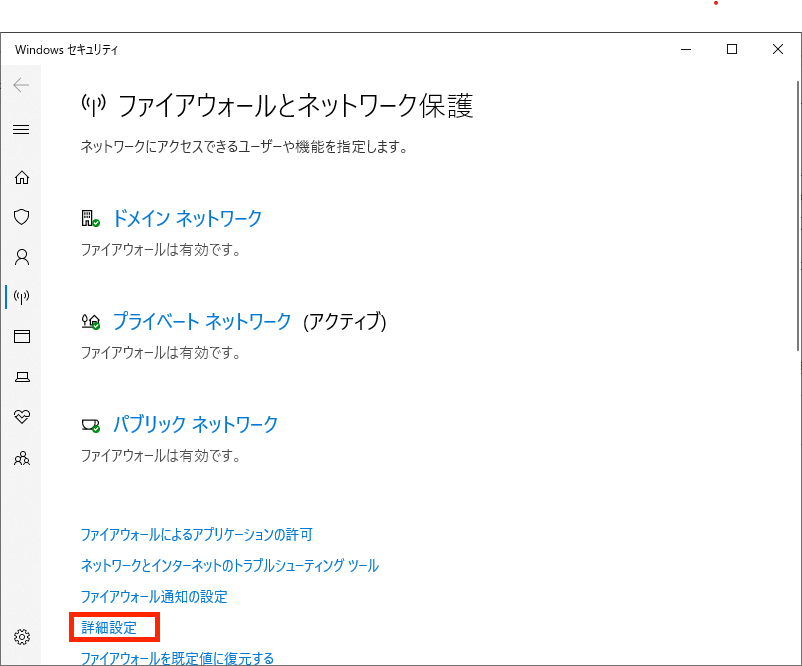802x666 pixels.
Task: Click the antenna icon beside page heading
Action: point(94,105)
